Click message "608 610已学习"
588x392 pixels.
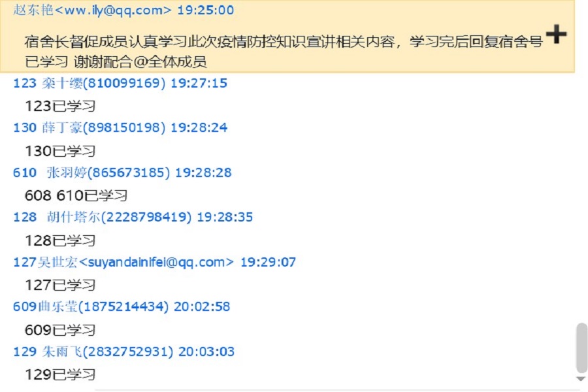tap(76, 195)
